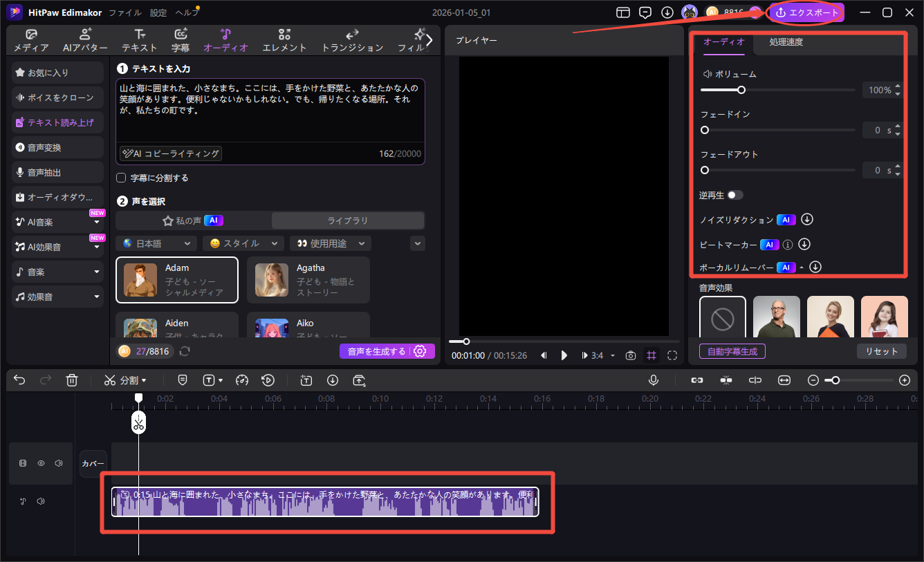Click the エクスポート button
The image size is (924, 562).
(x=806, y=12)
